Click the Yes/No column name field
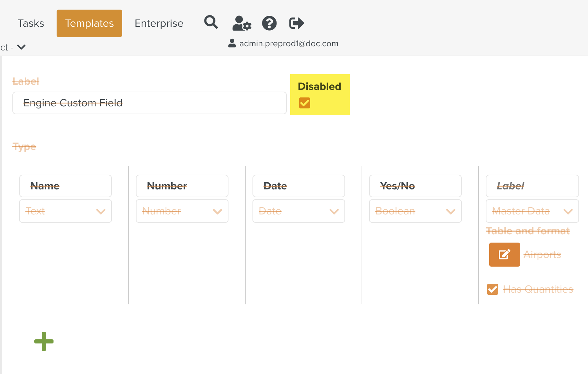Viewport: 588px width, 374px height. pos(415,186)
